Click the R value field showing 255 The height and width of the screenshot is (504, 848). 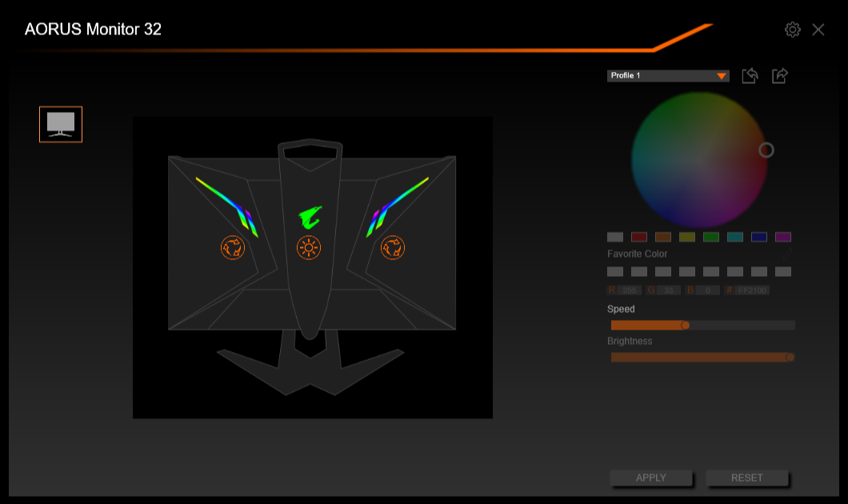[630, 290]
